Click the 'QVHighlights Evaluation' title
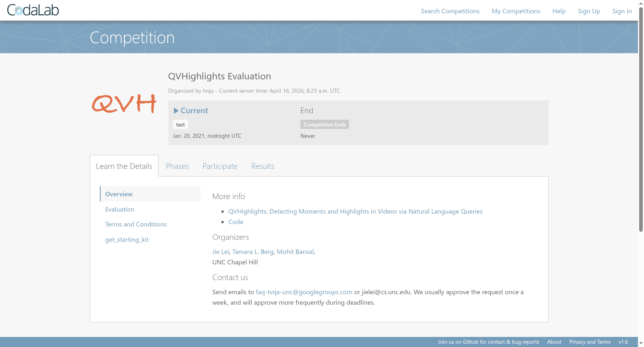This screenshot has height=347, width=644. (x=219, y=76)
